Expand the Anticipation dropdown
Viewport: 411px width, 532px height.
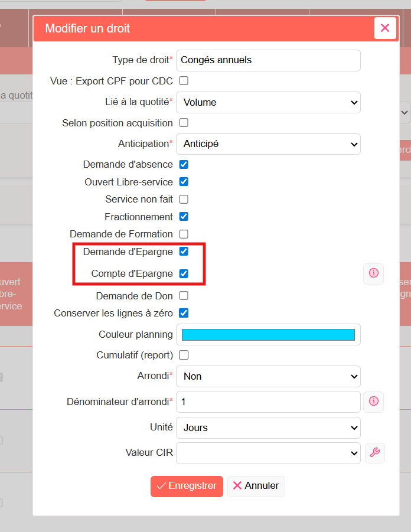(268, 144)
